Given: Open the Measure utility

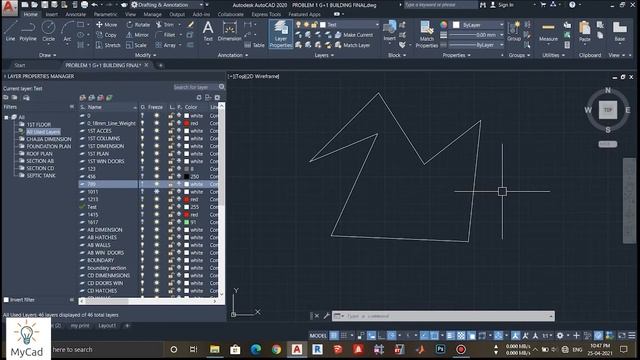Looking at the screenshot, I should 548,32.
